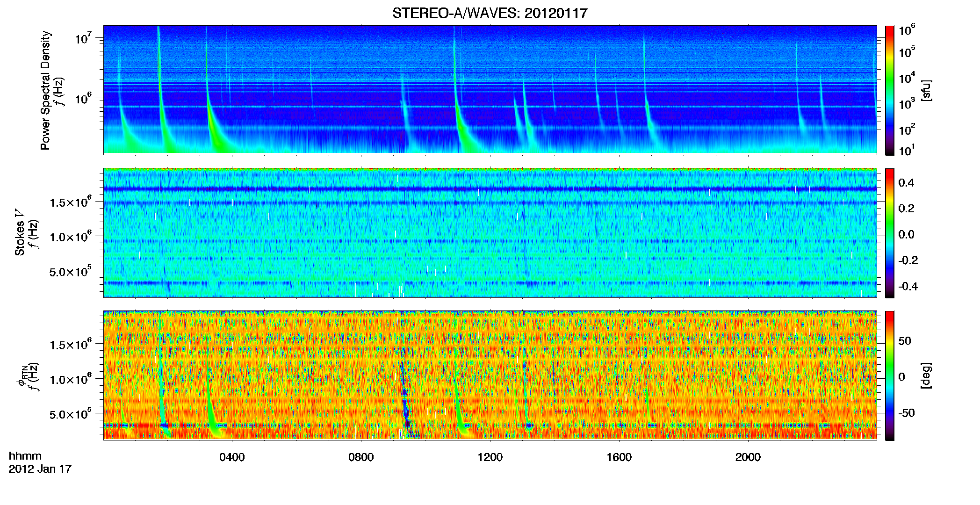The image size is (980, 505).
Task: Click the Stokes V spectrogram panel
Action: click(x=490, y=232)
